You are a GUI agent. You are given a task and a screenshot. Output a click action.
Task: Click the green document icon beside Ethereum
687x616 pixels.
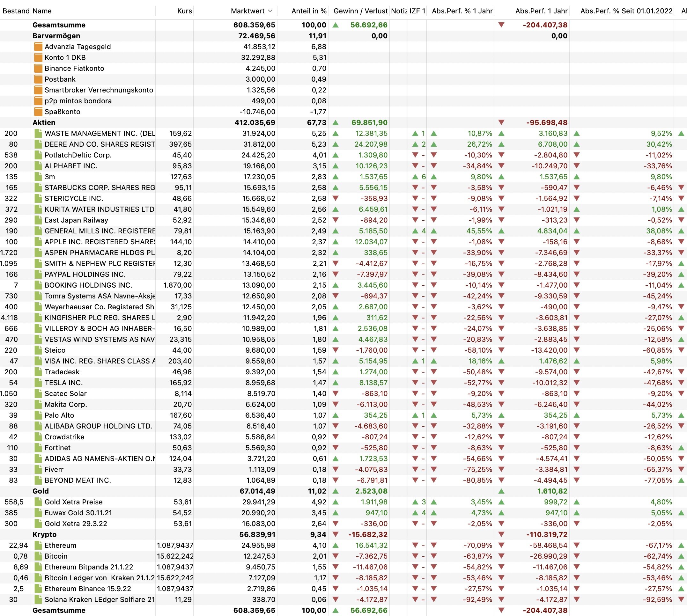(x=38, y=545)
